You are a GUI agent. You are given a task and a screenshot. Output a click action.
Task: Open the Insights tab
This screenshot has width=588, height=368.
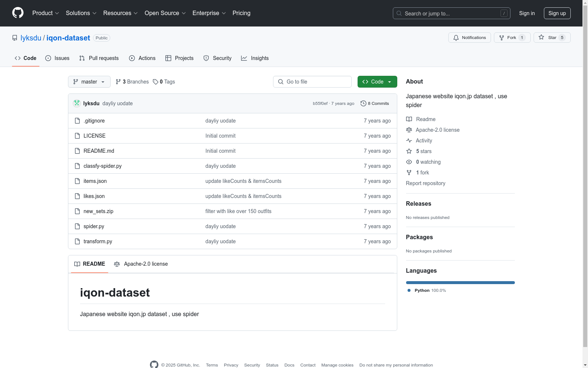tap(255, 58)
